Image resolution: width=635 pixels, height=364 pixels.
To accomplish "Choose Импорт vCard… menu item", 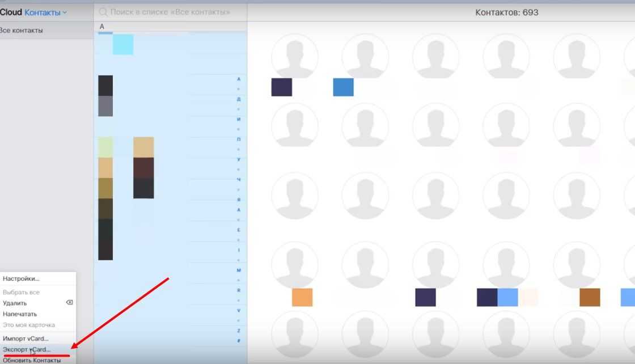I will 26,338.
